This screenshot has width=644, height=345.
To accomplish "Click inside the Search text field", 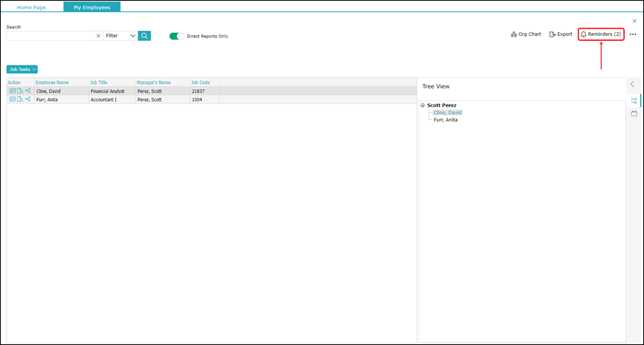I will tap(50, 36).
